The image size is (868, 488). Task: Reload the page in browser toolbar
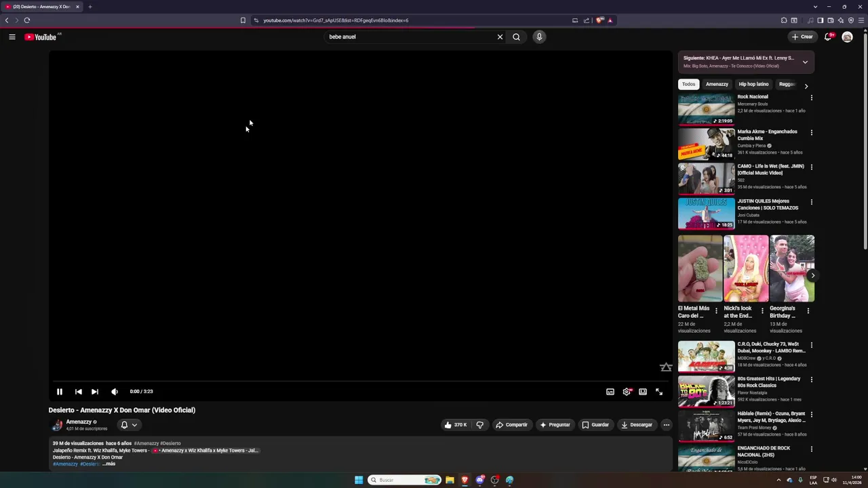(27, 20)
